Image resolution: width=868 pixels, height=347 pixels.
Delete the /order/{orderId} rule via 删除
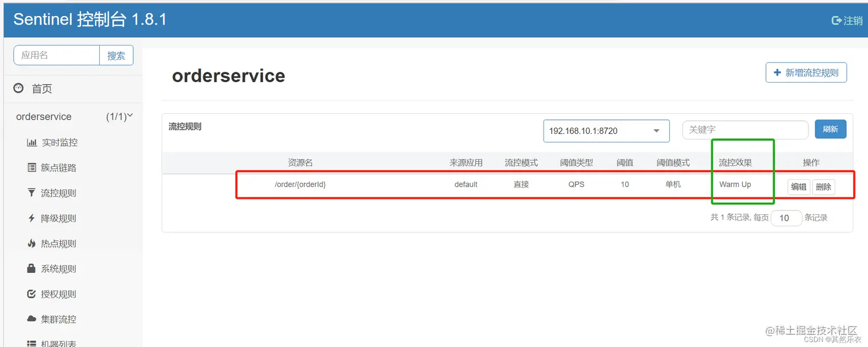pos(823,187)
